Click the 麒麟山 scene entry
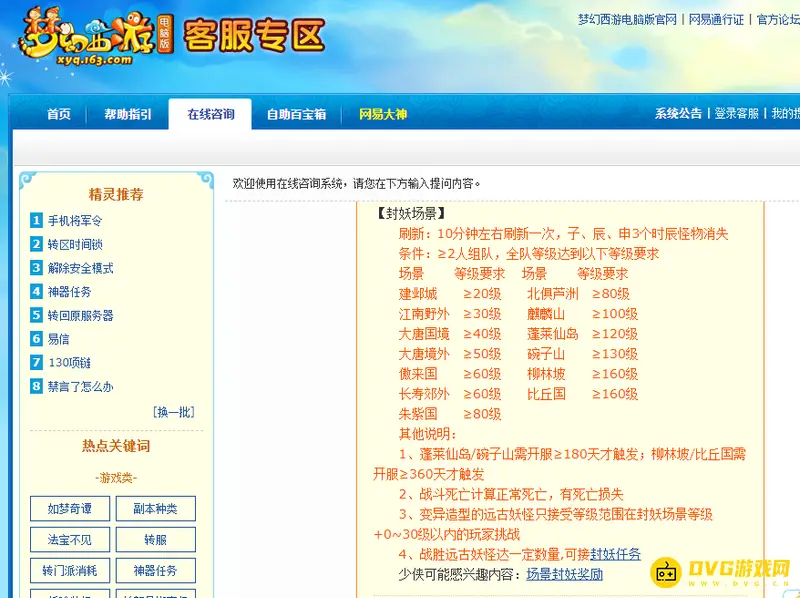800x598 pixels. (x=546, y=314)
